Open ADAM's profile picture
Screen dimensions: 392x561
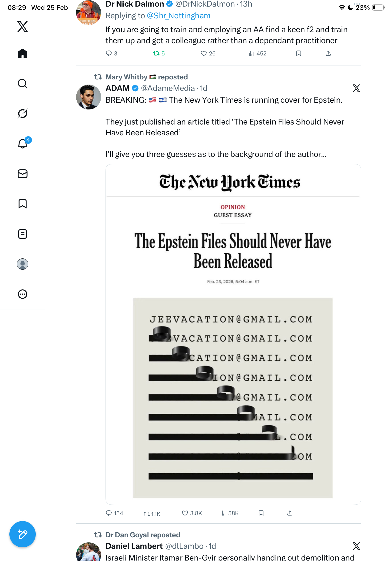88,97
